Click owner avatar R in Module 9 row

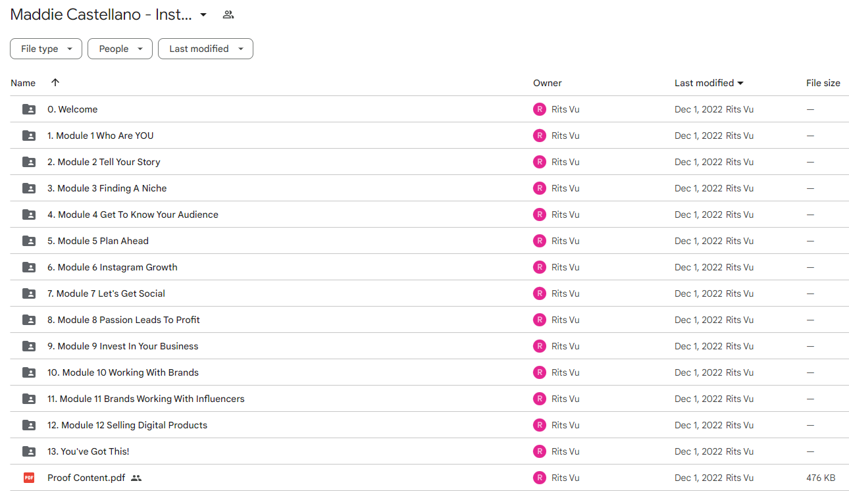tap(540, 346)
